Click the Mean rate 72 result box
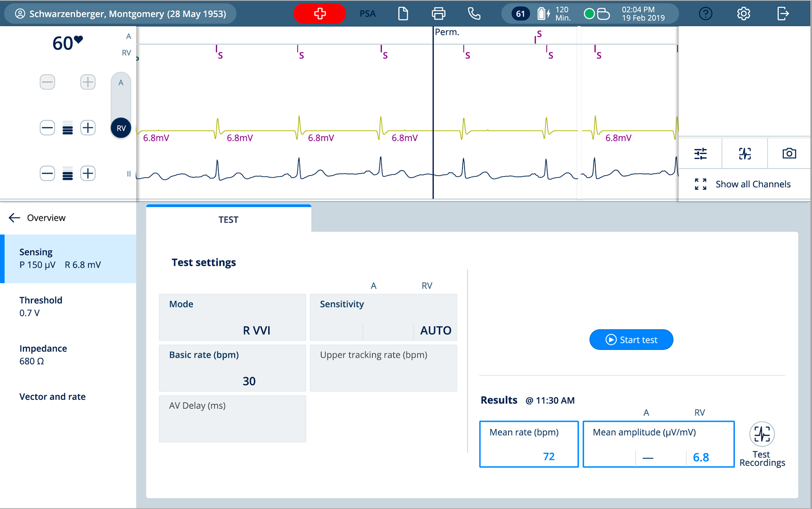 (x=529, y=444)
